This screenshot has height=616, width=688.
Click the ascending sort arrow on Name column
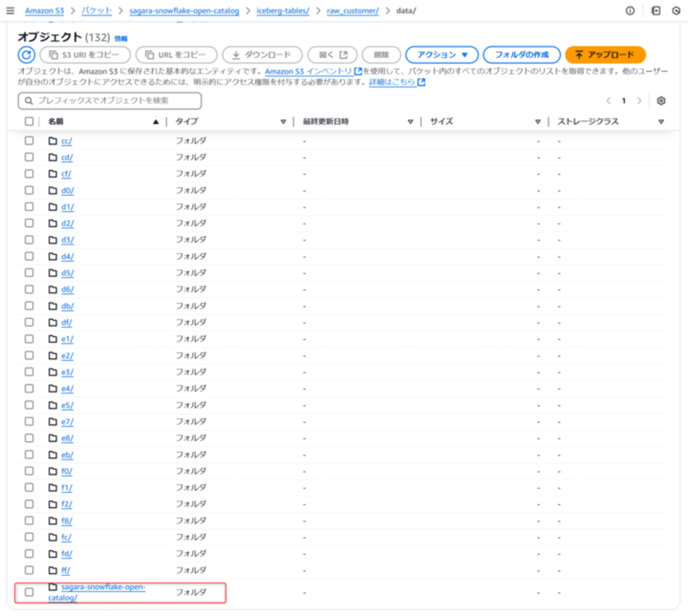[x=156, y=121]
